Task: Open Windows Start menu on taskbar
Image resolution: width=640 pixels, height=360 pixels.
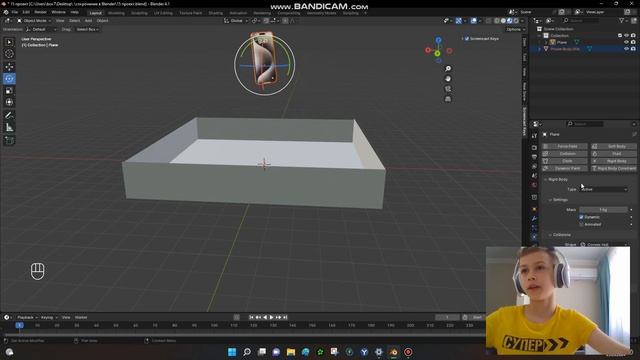Action: [232, 352]
